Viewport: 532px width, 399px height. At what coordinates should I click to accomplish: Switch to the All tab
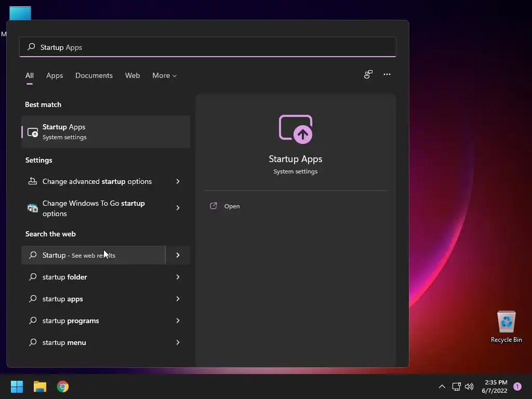30,75
